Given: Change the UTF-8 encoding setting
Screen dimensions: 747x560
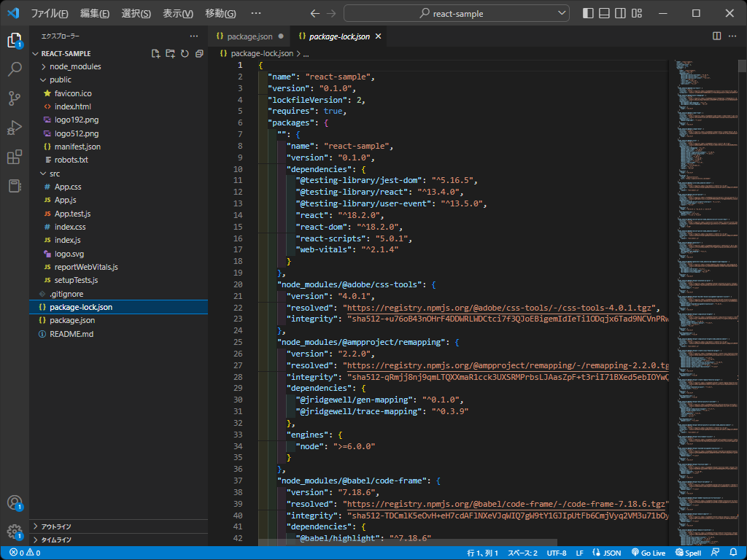Looking at the screenshot, I should point(557,553).
